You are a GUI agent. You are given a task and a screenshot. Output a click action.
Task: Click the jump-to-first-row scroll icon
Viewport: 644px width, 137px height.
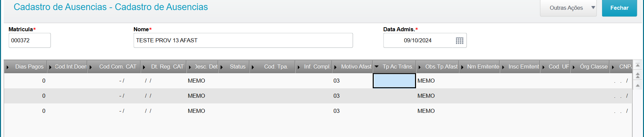[638, 65]
